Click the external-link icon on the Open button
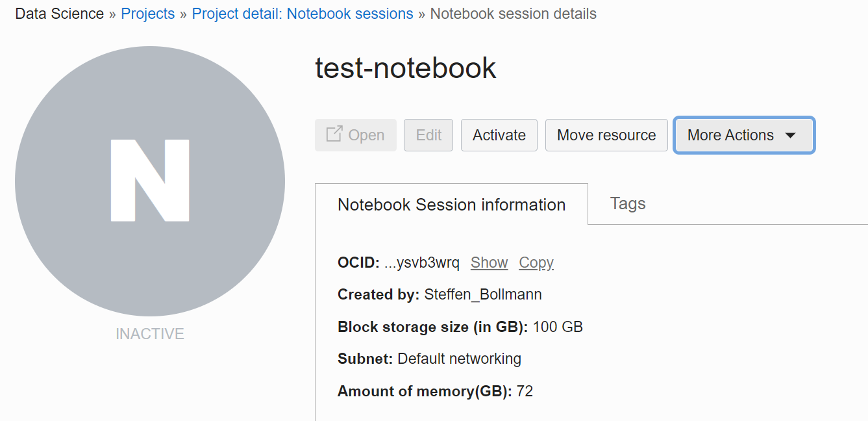Screen dimensions: 868x421 (334, 134)
